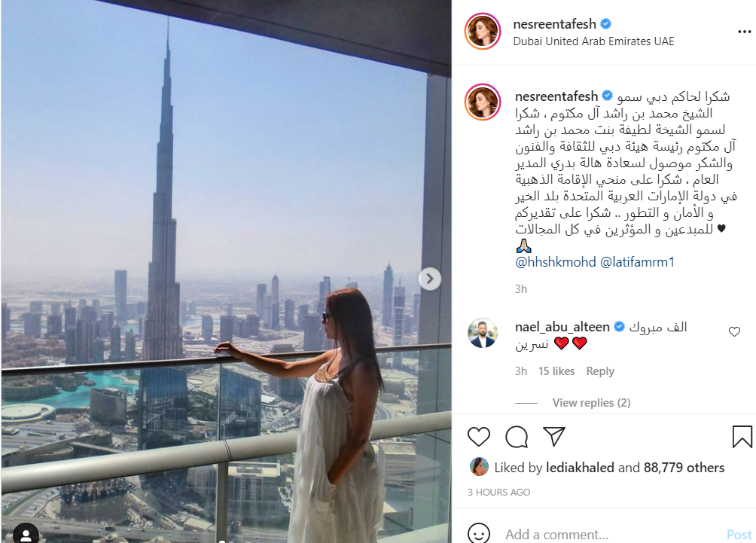Image resolution: width=756 pixels, height=543 pixels.
Task: Expand View replies (2)
Action: [x=591, y=403]
